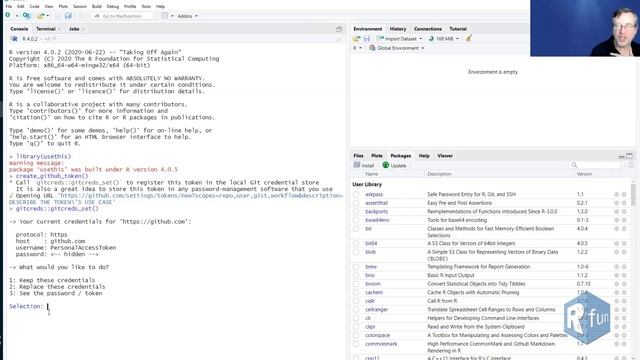Viewport: 640px width, 360px height.
Task: Click the refresh packages list icon
Action: 631,165
